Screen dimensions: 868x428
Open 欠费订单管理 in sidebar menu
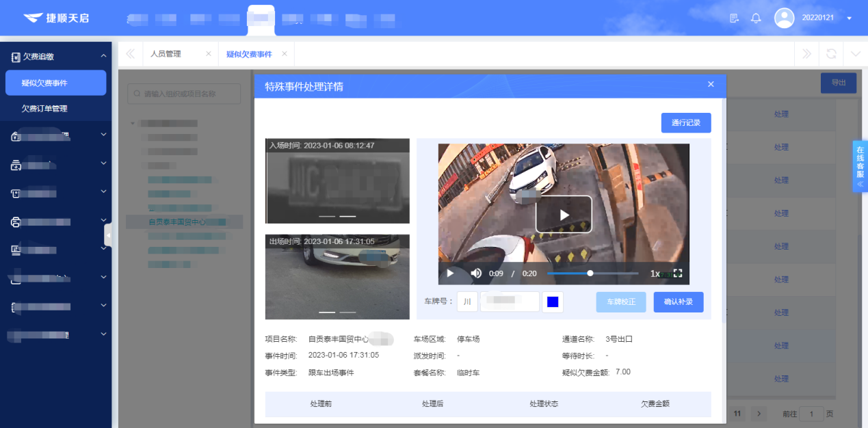[x=44, y=109]
